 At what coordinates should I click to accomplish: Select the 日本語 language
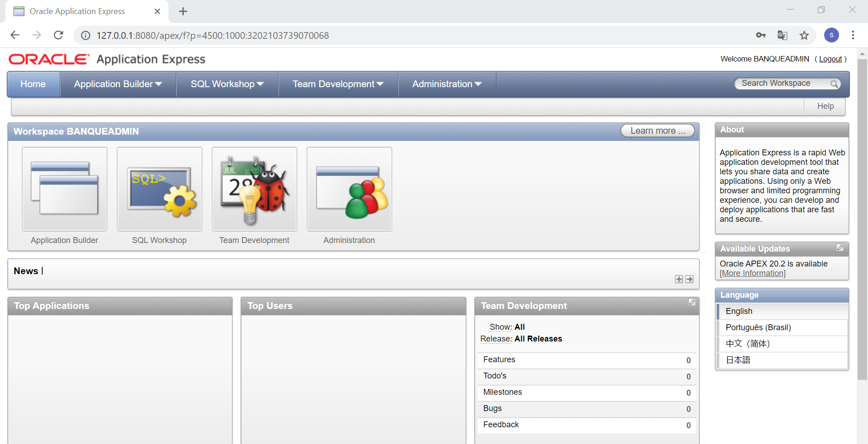[x=782, y=360]
